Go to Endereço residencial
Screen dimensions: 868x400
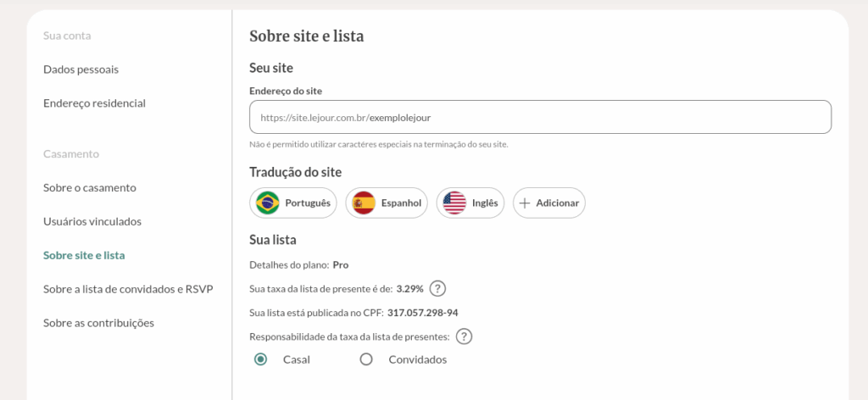point(94,103)
